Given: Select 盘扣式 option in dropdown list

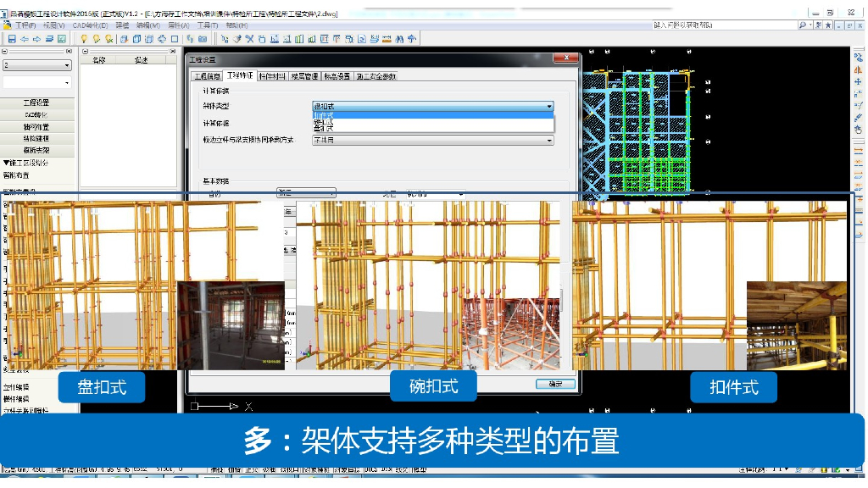Looking at the screenshot, I should coord(433,129).
